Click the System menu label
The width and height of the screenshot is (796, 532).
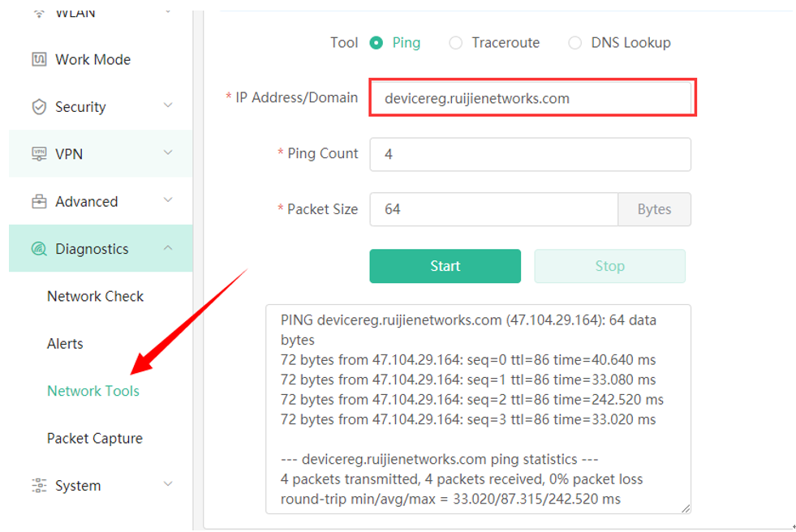pos(78,486)
